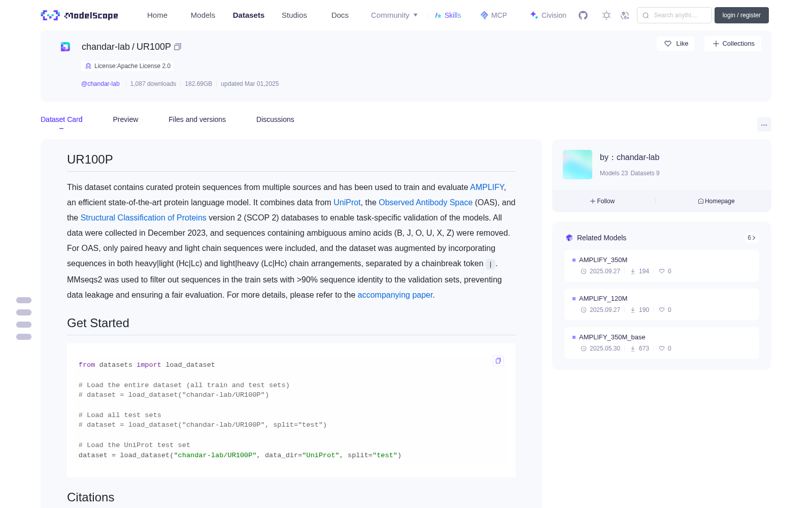This screenshot has width=812, height=508.
Task: Click the 'Models 23' count text
Action: (614, 173)
